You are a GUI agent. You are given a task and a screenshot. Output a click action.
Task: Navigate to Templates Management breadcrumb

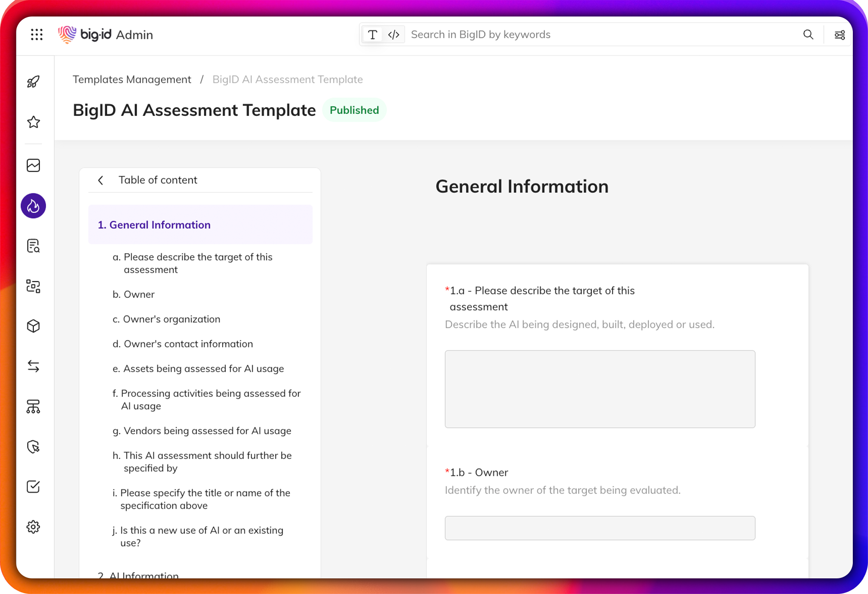coord(132,79)
